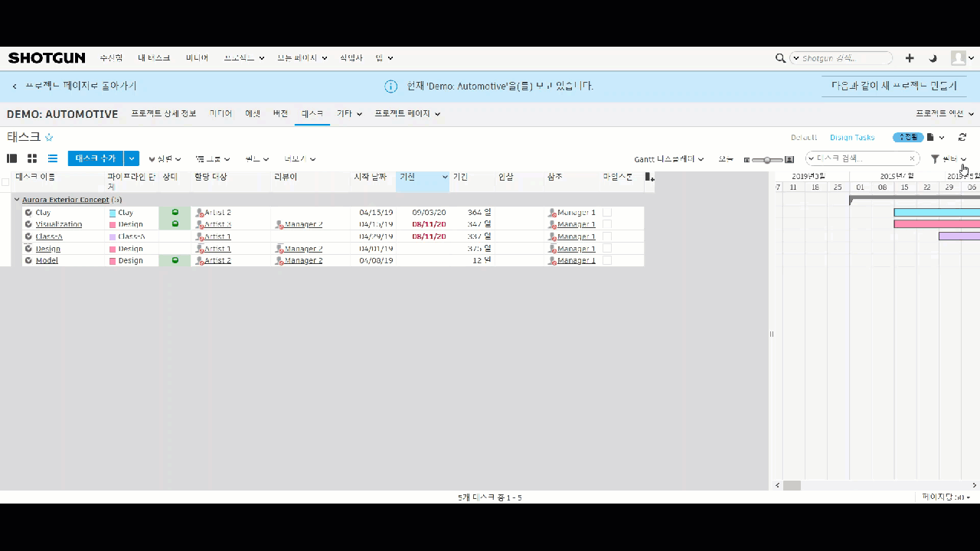This screenshot has height=551, width=980.
Task: Open the 모든 페이지 dropdown
Action: [x=302, y=58]
